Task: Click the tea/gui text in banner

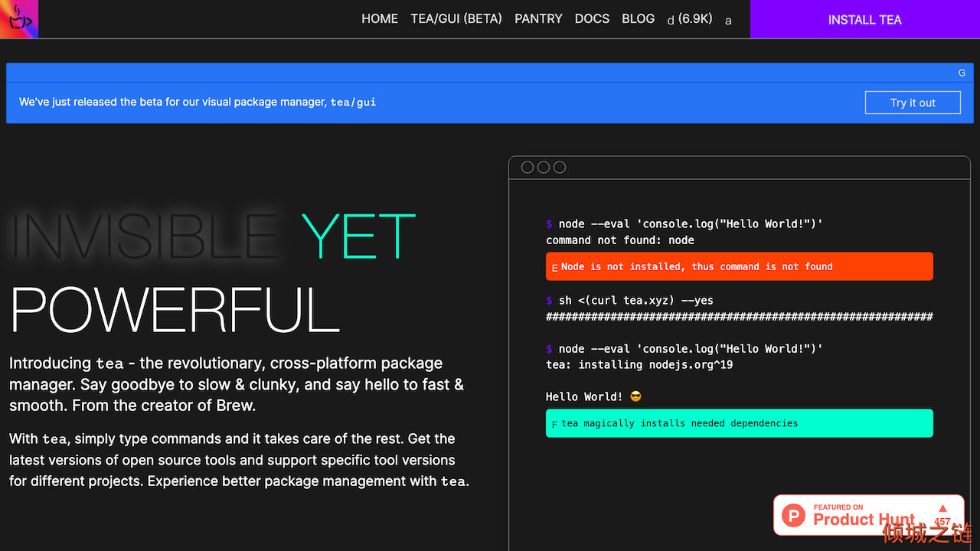Action: pyautogui.click(x=353, y=102)
